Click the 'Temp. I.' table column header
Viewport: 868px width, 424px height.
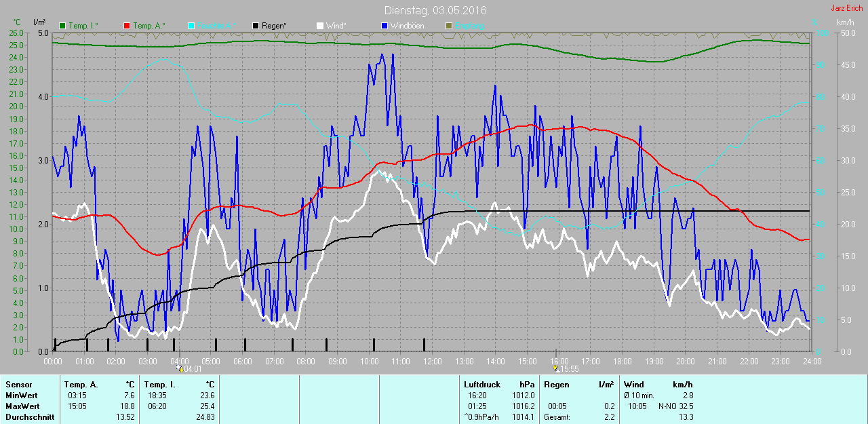pyautogui.click(x=159, y=385)
